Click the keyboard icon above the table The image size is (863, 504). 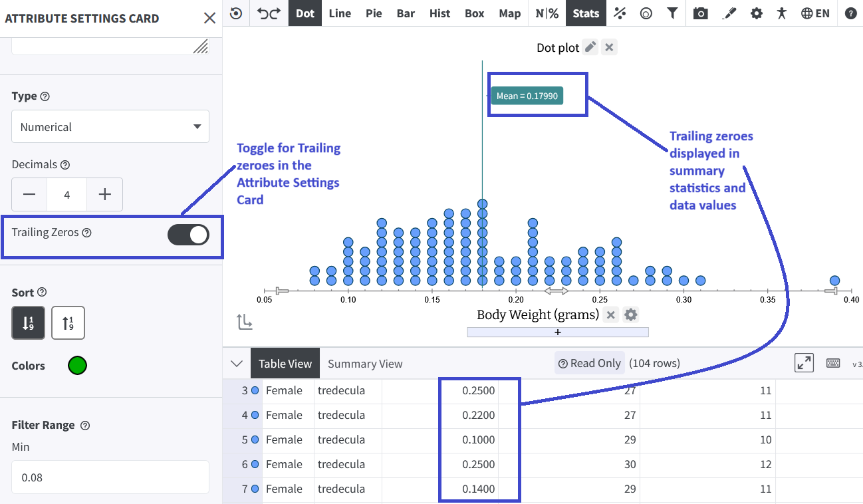(833, 363)
